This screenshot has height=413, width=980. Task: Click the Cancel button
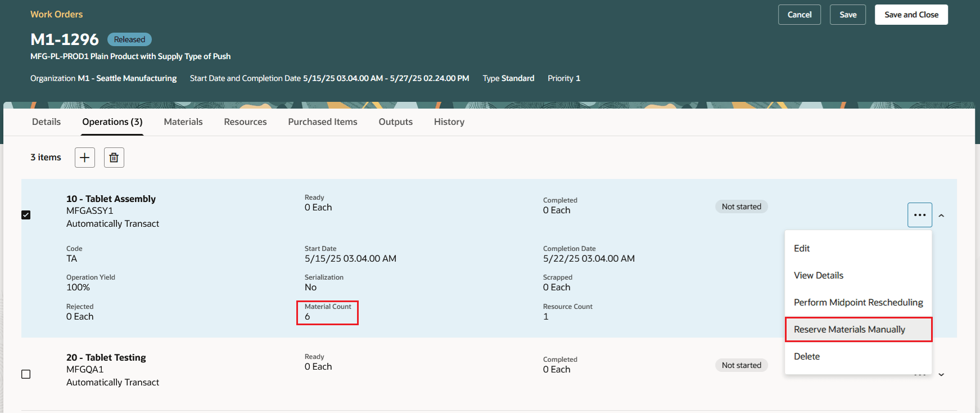coord(800,15)
